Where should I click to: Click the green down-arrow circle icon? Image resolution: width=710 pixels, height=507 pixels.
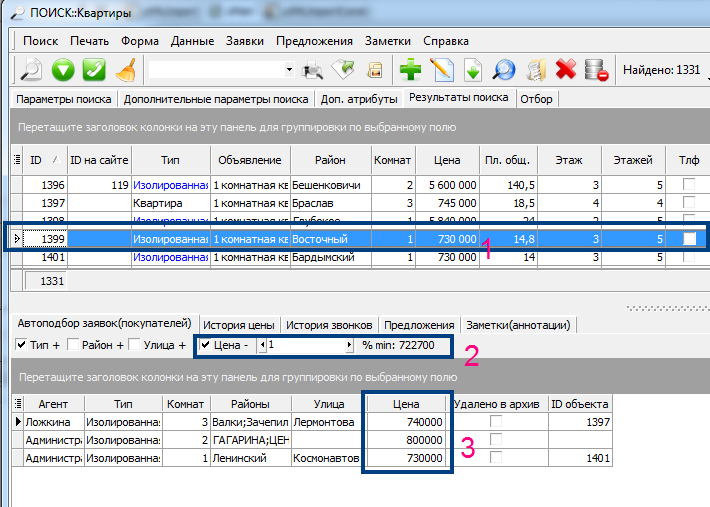coord(64,69)
